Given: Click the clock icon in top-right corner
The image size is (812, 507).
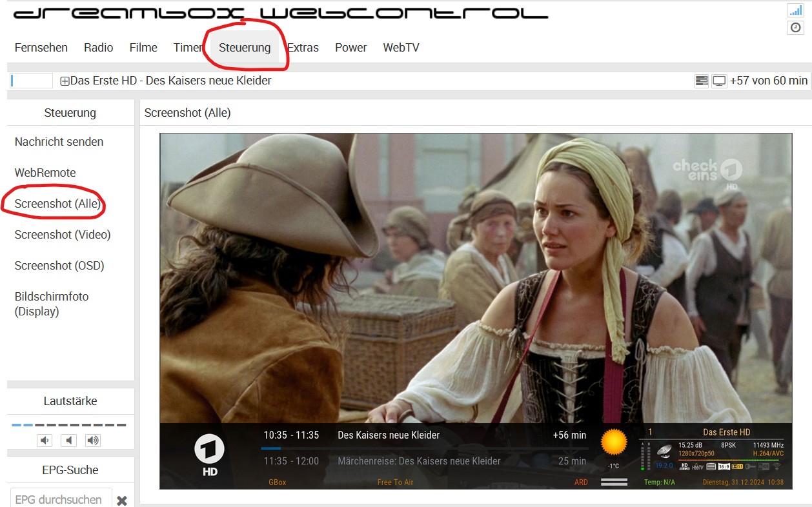Looking at the screenshot, I should point(795,27).
